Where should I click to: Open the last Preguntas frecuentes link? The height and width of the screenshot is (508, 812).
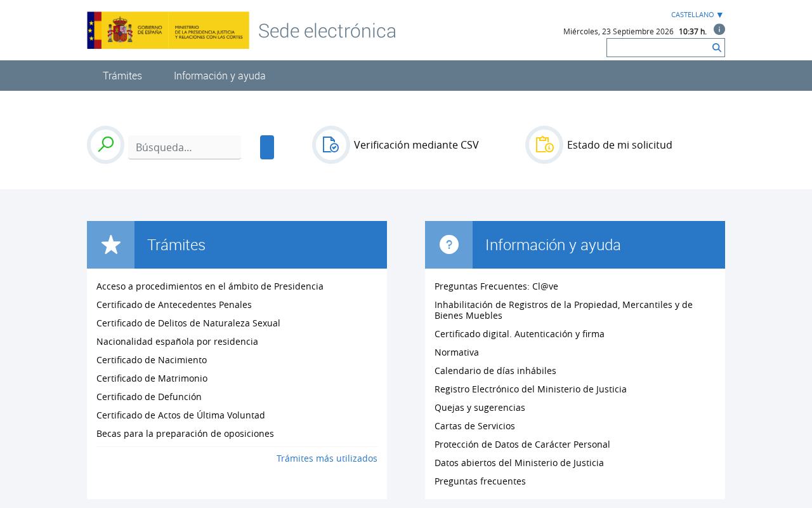(480, 481)
